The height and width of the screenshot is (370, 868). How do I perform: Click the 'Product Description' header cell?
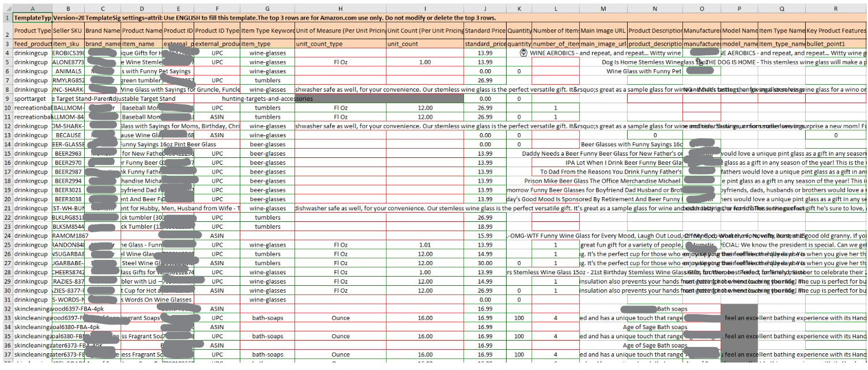(655, 31)
